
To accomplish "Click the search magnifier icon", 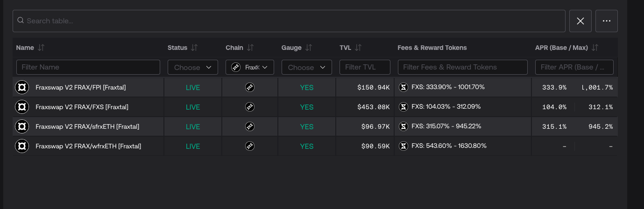I will coord(21,21).
